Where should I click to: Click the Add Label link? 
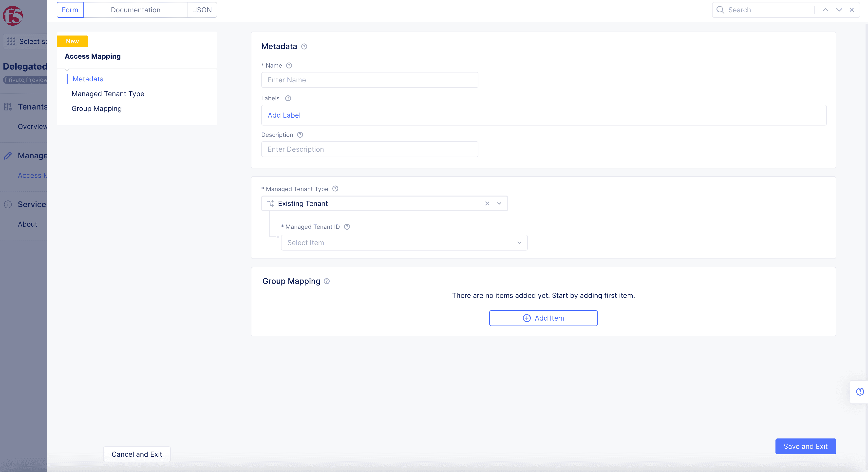tap(284, 114)
